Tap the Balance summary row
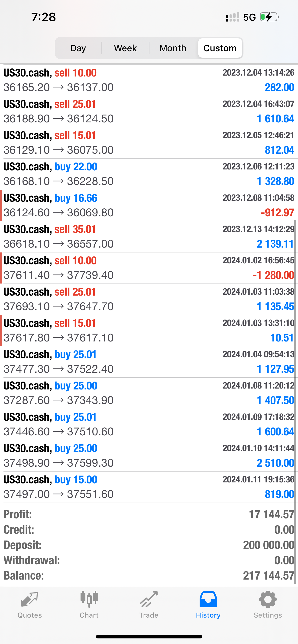This screenshot has width=298, height=644. (149, 576)
